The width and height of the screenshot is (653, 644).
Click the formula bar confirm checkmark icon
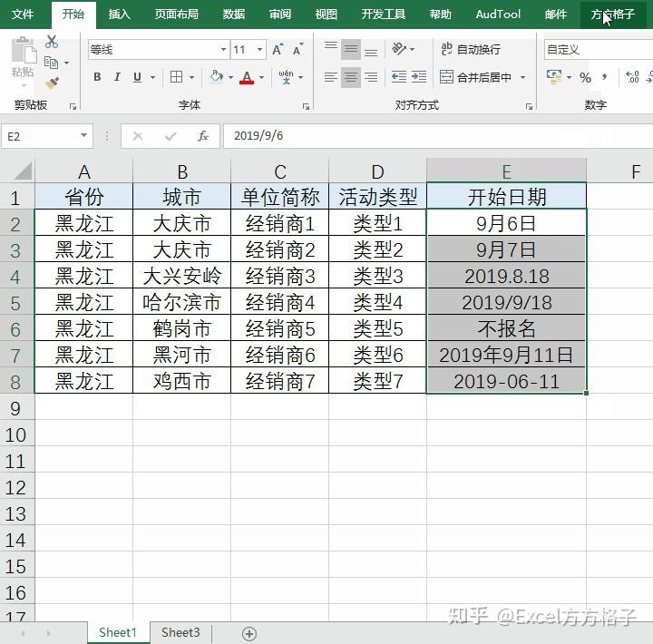[171, 136]
